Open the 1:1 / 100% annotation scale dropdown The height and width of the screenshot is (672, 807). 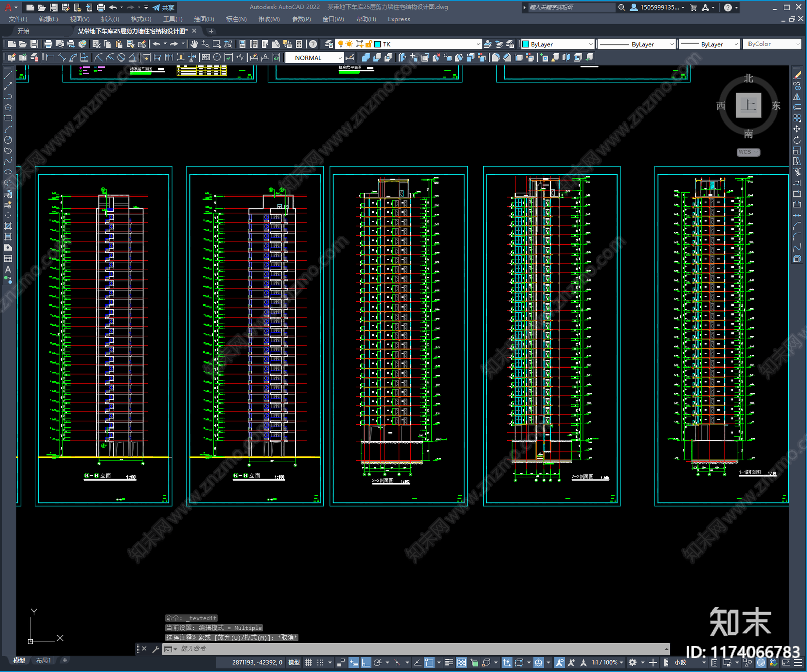click(607, 662)
